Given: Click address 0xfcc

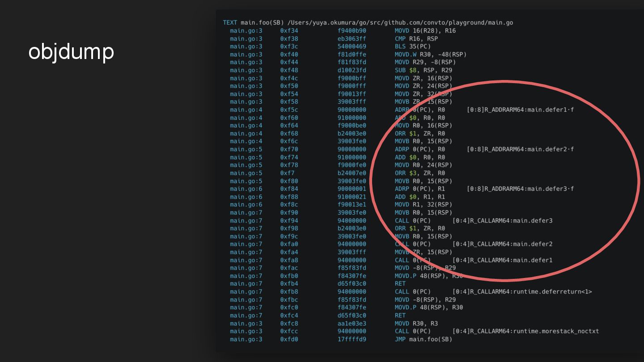Looking at the screenshot, I should [289, 331].
